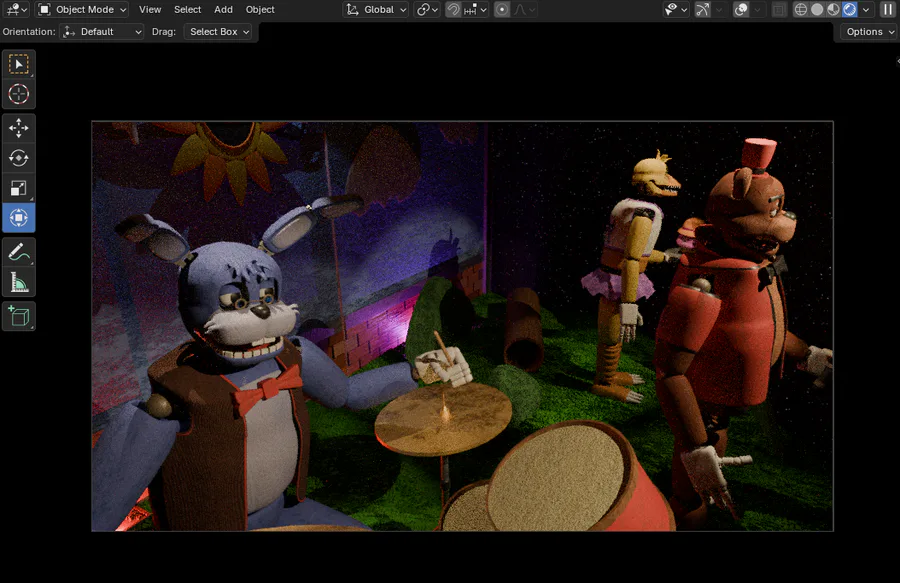Open the Select menu

pyautogui.click(x=187, y=9)
